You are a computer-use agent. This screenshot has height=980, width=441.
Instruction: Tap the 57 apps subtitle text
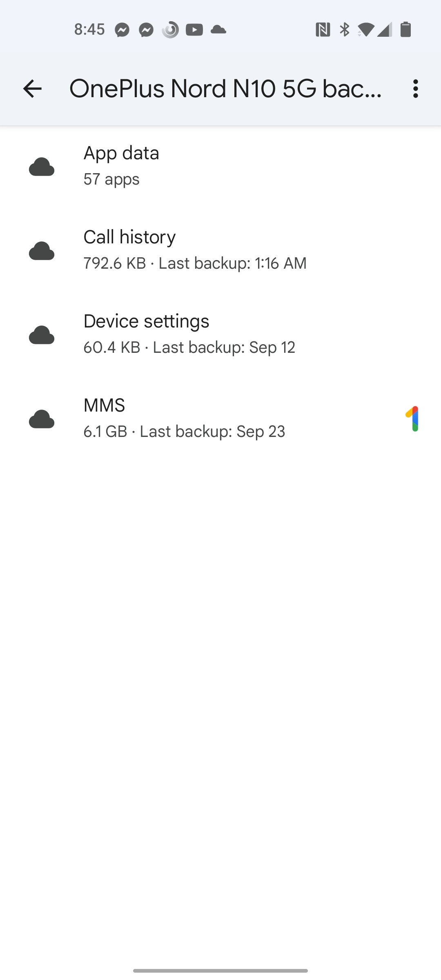(x=111, y=179)
